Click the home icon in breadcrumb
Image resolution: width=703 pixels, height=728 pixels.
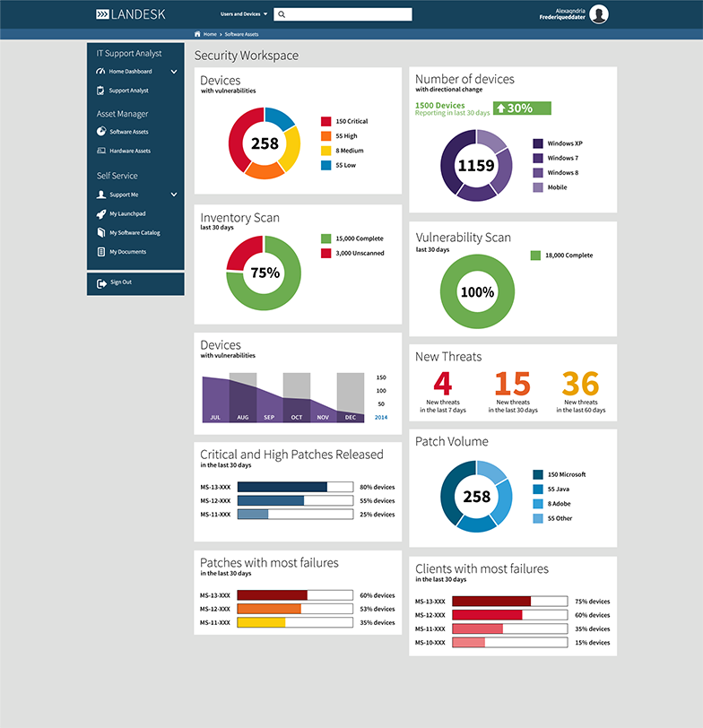(x=197, y=34)
